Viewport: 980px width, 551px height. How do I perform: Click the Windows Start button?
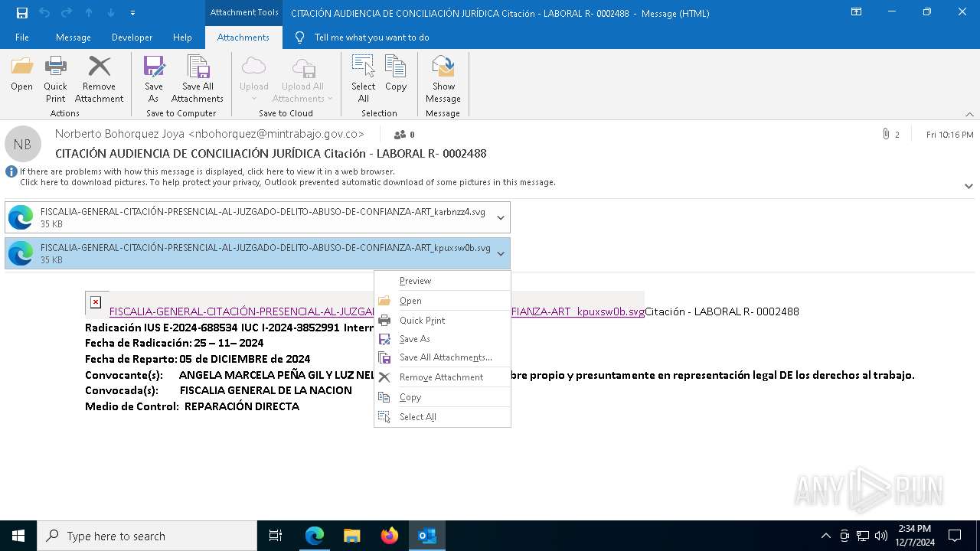[x=18, y=536]
